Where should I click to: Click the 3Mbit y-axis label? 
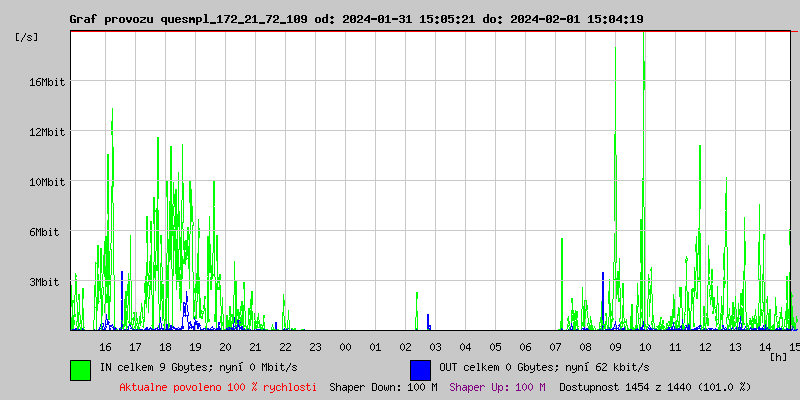(47, 282)
